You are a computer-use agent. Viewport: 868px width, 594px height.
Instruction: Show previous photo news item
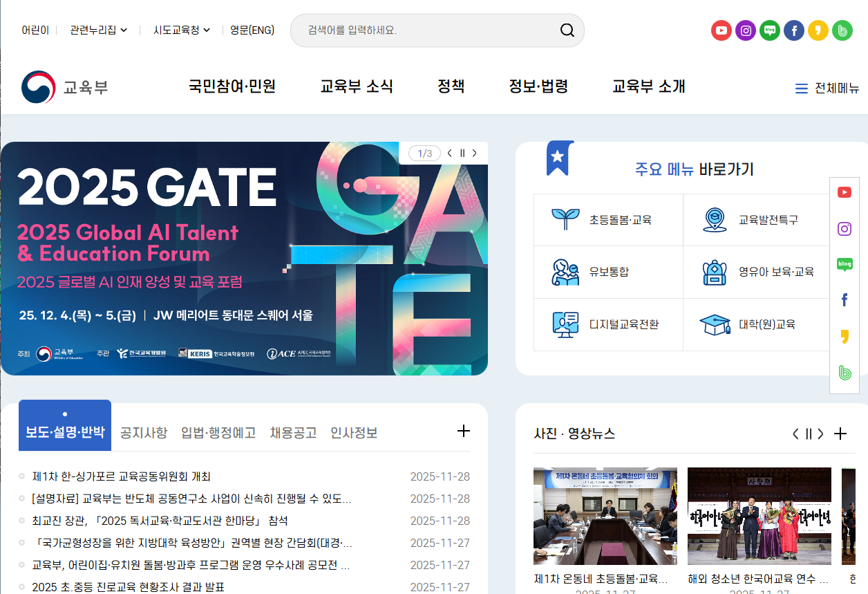click(795, 434)
